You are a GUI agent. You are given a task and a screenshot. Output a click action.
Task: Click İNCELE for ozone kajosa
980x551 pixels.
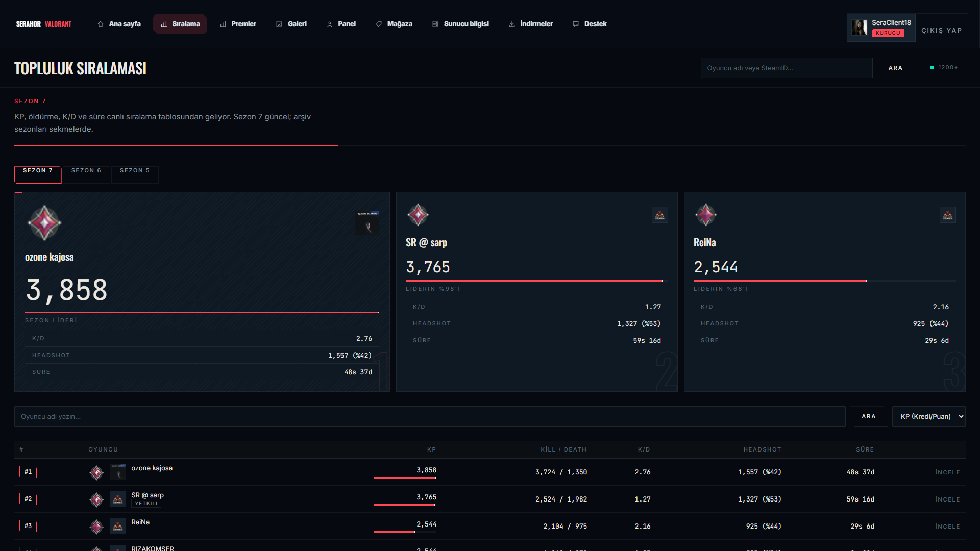coord(947,472)
